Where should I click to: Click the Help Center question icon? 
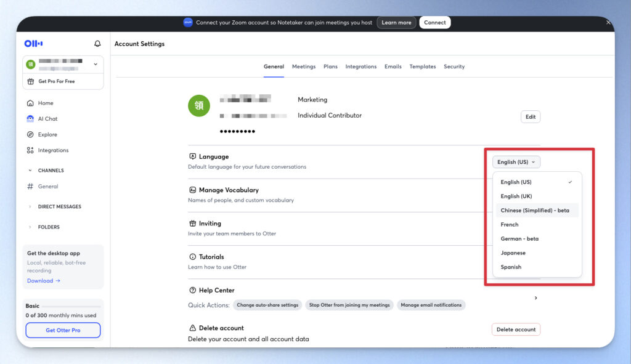pos(192,290)
